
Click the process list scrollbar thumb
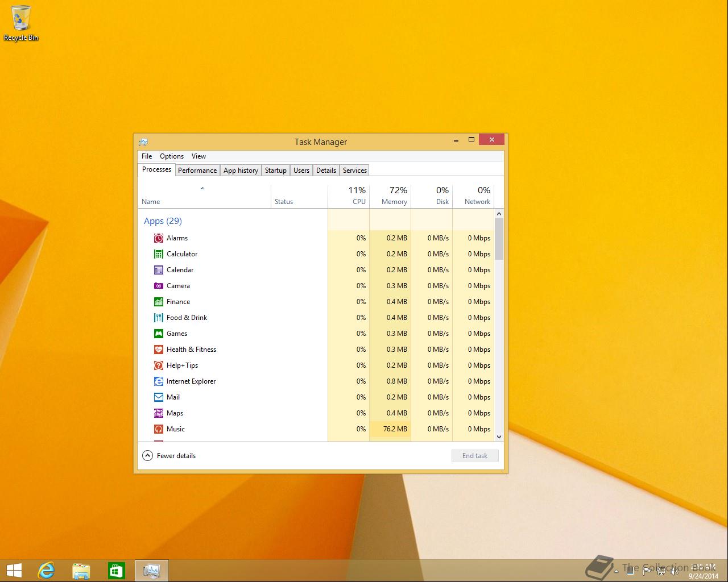(499, 239)
